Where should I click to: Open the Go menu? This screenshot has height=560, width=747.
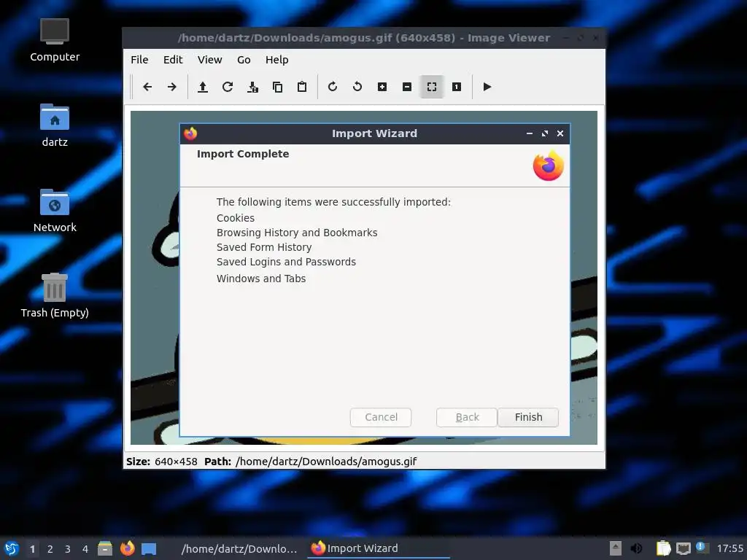coord(244,60)
